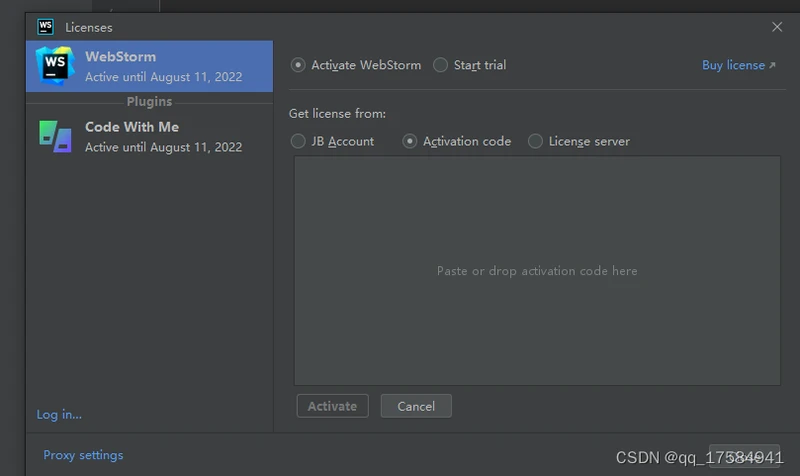
Task: Click the Plugins section header
Action: [x=149, y=101]
